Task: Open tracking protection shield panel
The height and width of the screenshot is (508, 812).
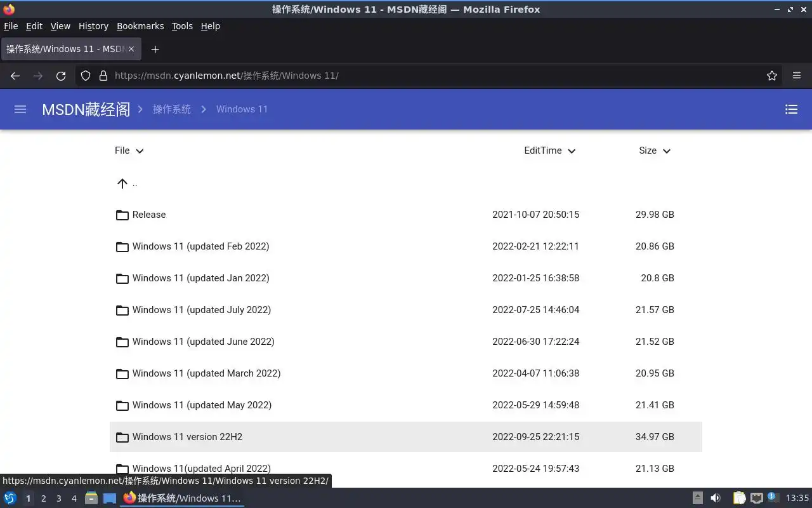Action: click(86, 76)
